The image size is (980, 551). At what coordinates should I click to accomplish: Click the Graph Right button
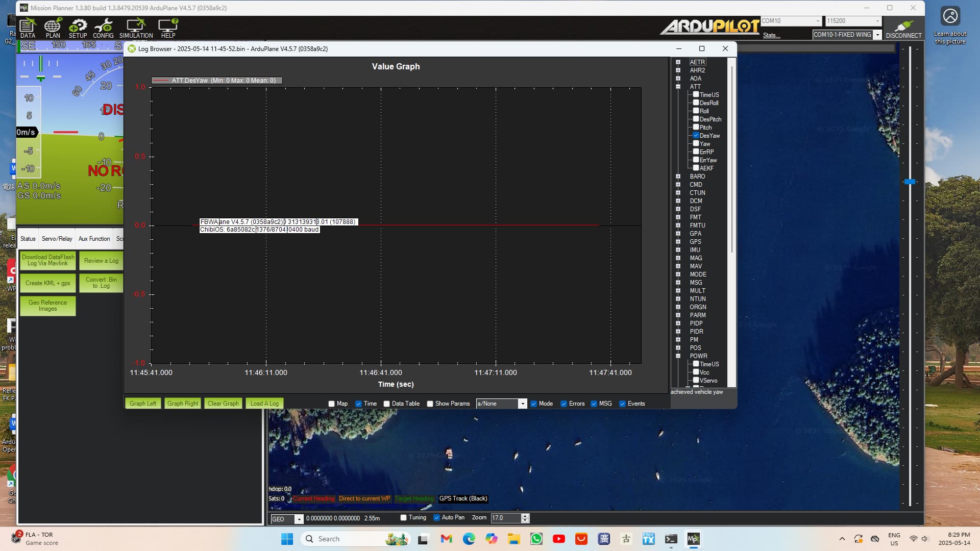(182, 404)
